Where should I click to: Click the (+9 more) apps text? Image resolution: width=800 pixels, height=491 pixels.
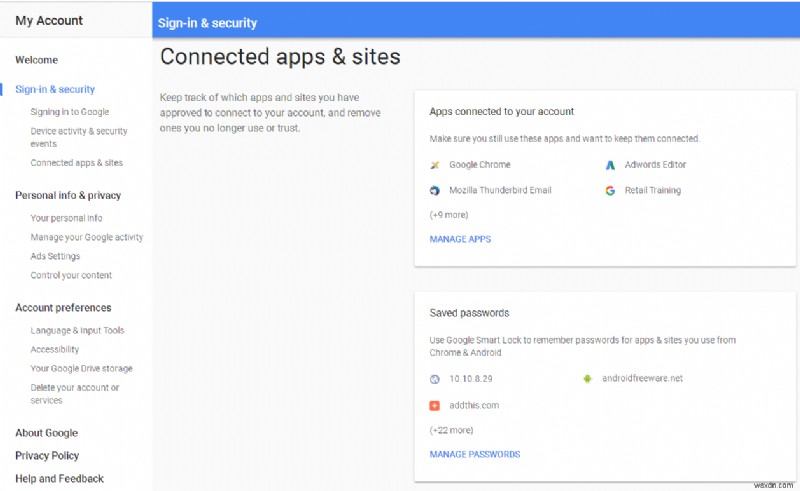pos(448,215)
